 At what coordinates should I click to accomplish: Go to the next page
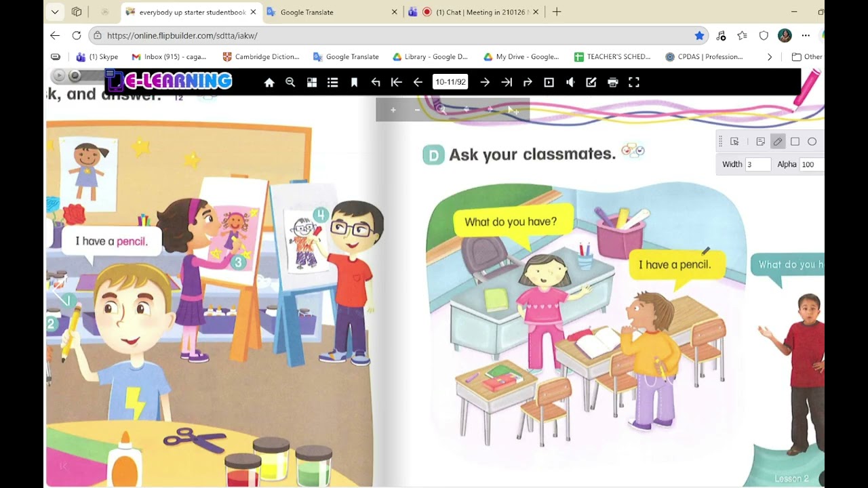485,82
